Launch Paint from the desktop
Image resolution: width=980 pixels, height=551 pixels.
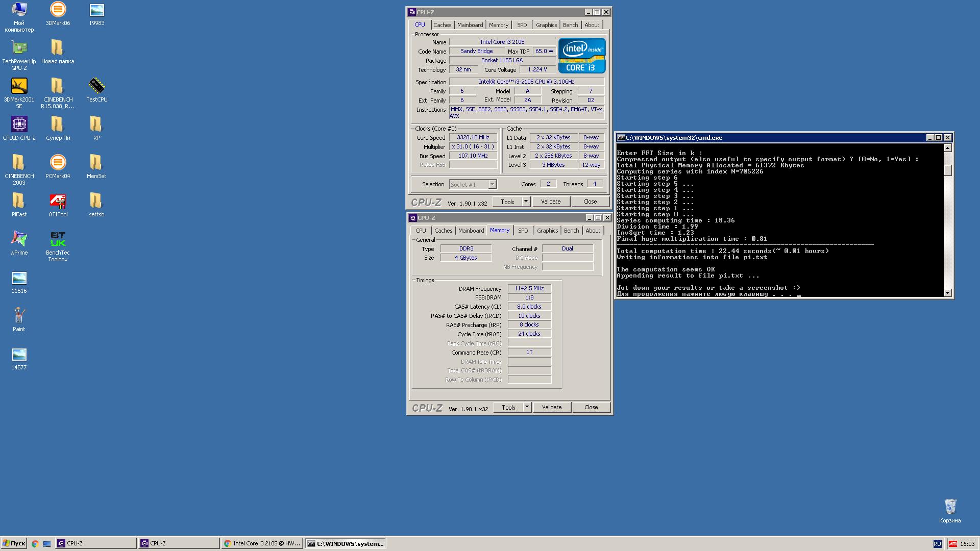click(19, 320)
